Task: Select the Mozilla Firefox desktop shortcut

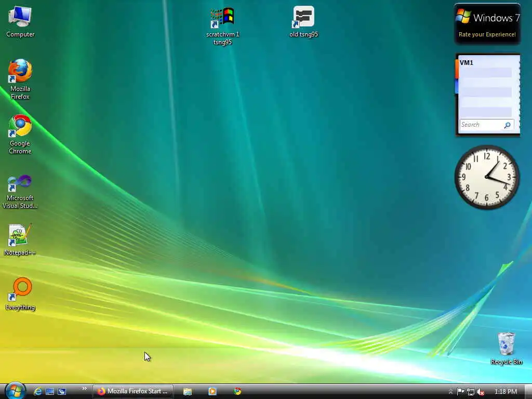Action: coord(20,79)
